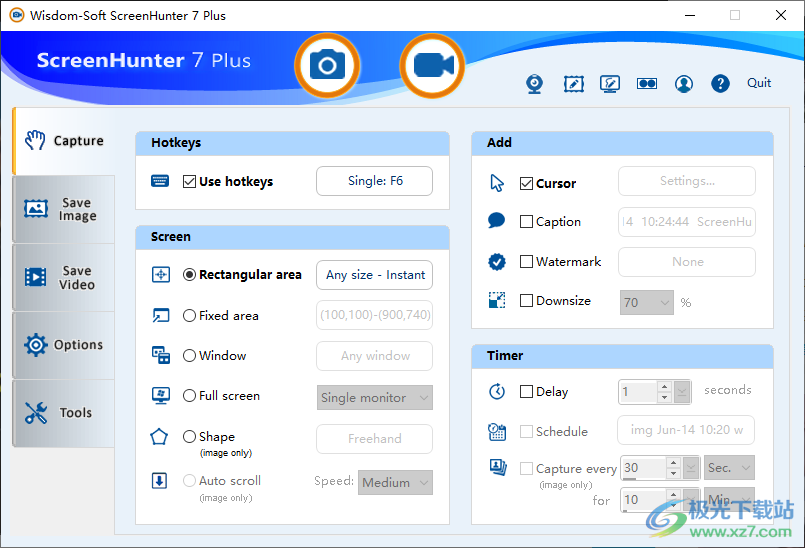Click the Schedule img Jun-14 field
Viewport: 805px width, 548px height.
click(686, 430)
